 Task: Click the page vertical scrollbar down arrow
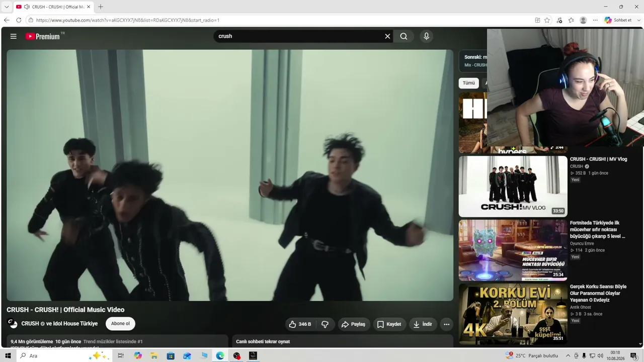point(640,344)
